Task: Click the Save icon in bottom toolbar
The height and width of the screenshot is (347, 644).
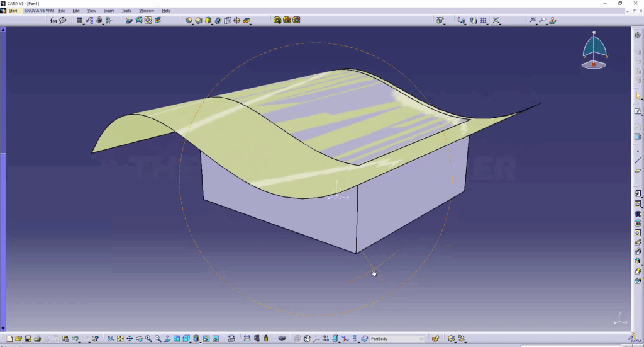Action: click(28, 339)
